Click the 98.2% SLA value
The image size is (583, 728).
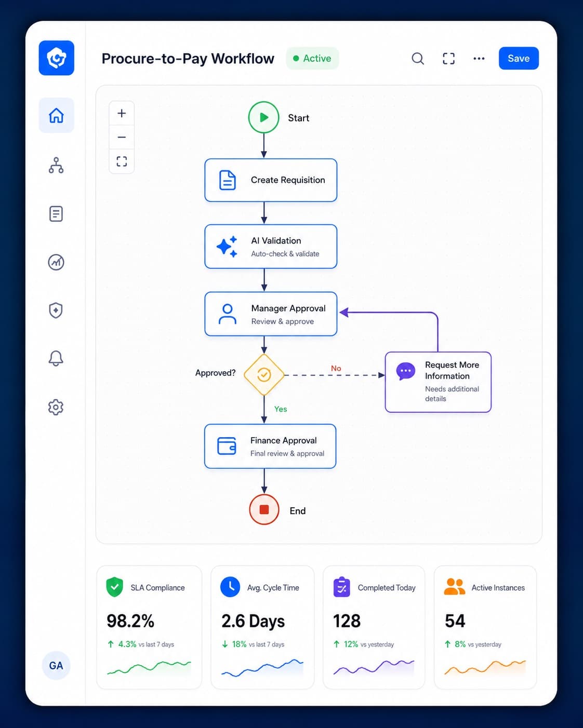pyautogui.click(x=130, y=621)
